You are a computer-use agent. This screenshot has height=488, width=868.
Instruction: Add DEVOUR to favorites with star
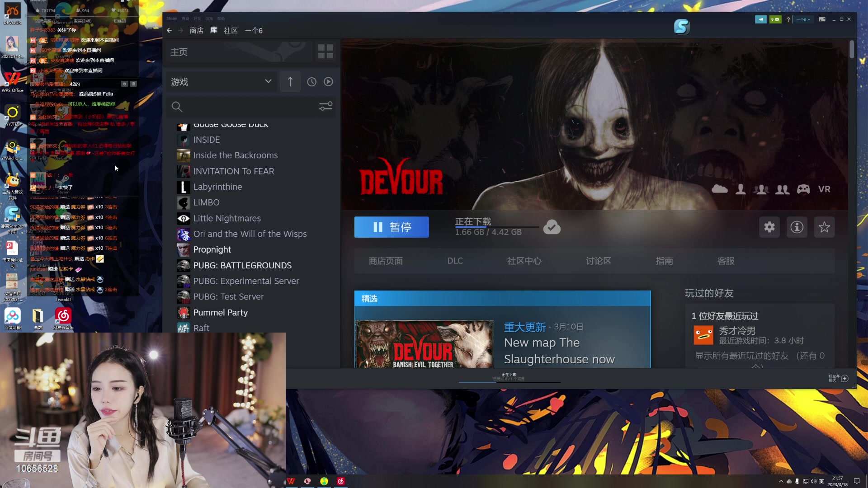point(824,227)
